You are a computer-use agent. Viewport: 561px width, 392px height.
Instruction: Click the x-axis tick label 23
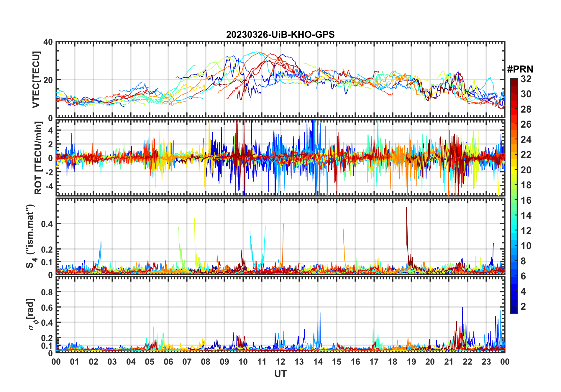(486, 362)
